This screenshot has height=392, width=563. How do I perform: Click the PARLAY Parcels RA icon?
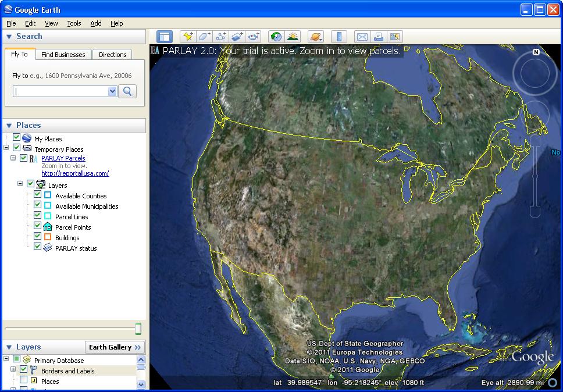point(33,159)
